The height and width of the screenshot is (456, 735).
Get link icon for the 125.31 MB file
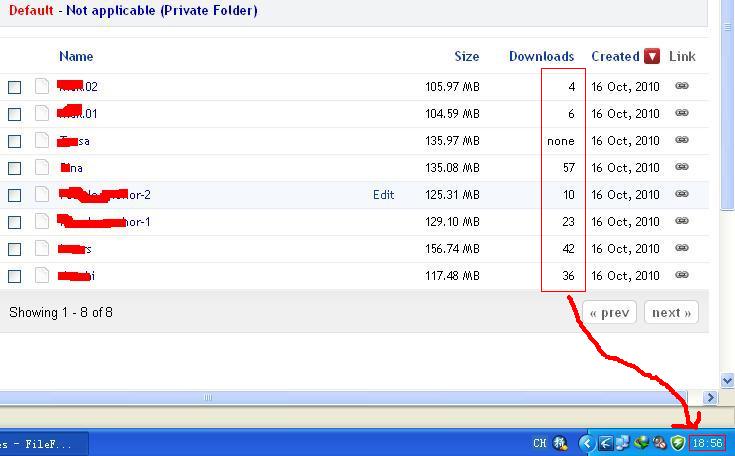click(682, 194)
